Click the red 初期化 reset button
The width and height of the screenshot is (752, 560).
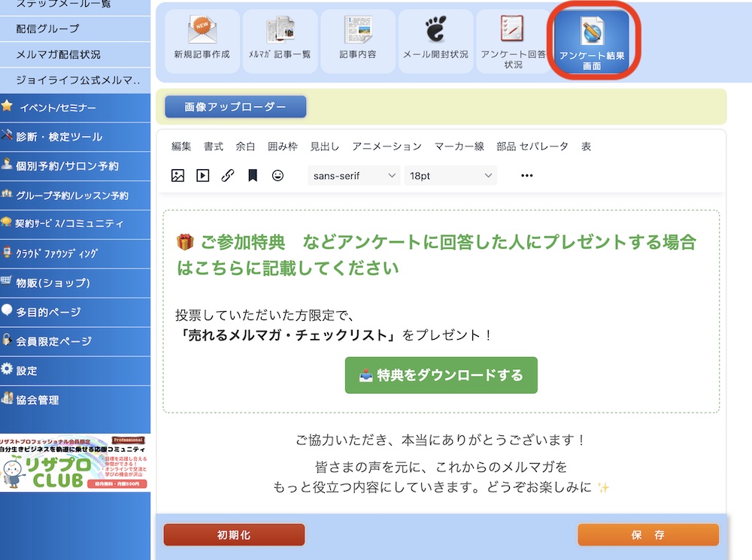[234, 535]
